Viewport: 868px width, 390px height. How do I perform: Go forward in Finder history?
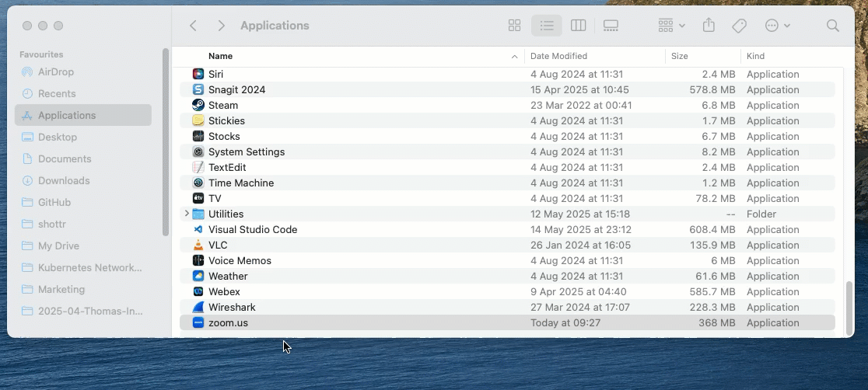(x=221, y=26)
